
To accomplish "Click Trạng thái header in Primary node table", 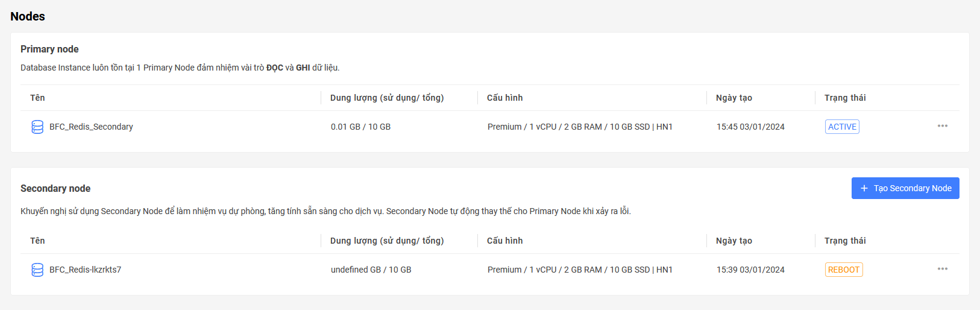I will 845,98.
